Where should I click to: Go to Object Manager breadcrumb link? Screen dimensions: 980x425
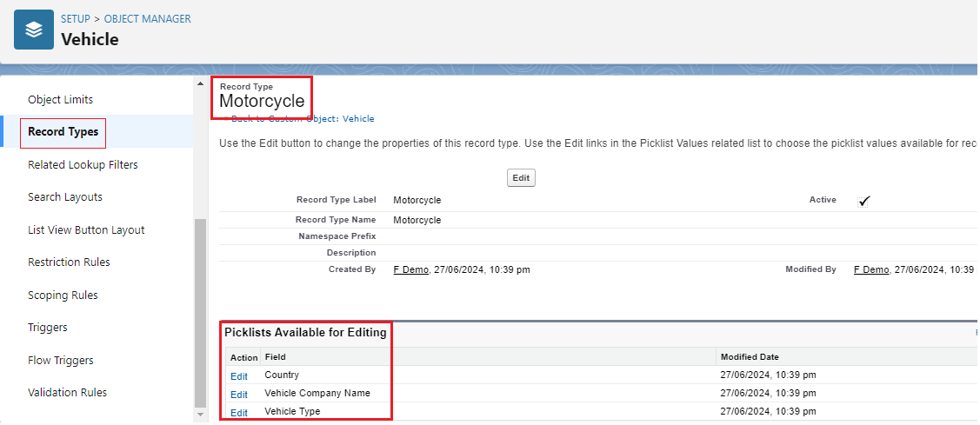tap(148, 18)
